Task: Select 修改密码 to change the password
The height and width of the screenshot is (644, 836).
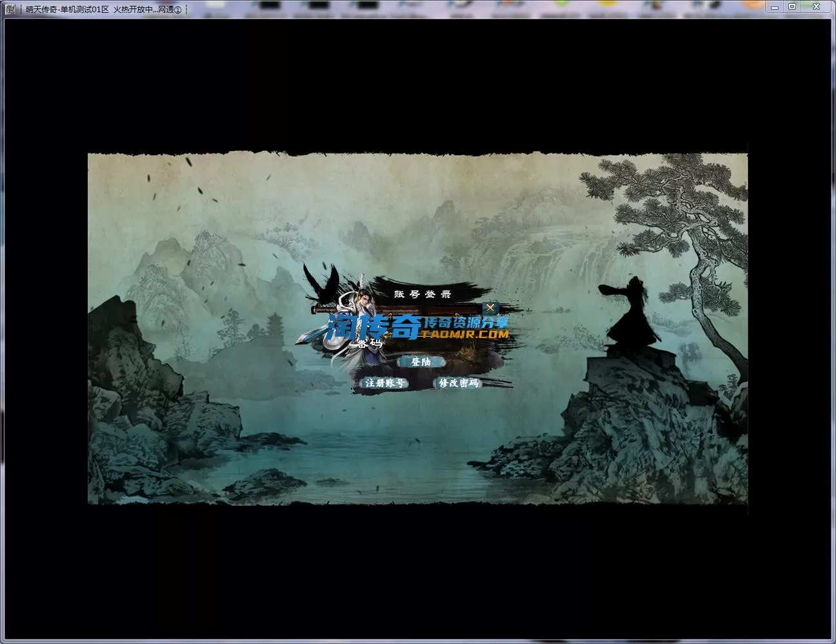Action: tap(459, 383)
